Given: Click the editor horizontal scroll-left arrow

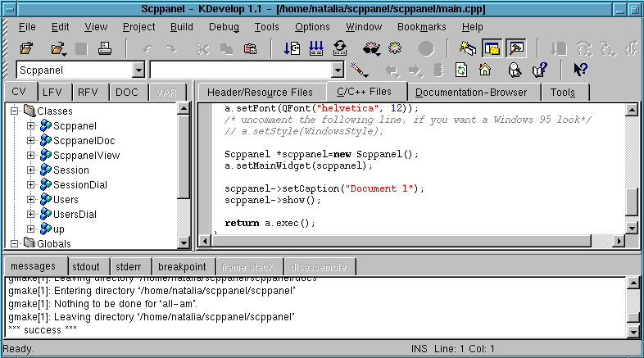Looking at the screenshot, I should [204, 241].
